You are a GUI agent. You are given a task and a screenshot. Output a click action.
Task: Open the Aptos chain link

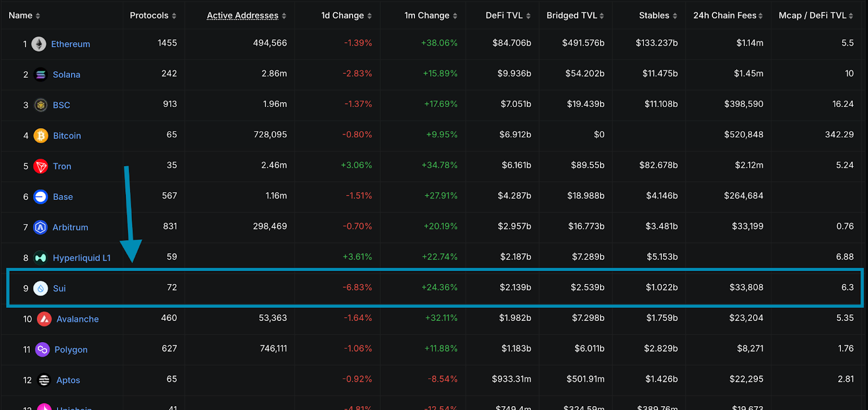[68, 380]
